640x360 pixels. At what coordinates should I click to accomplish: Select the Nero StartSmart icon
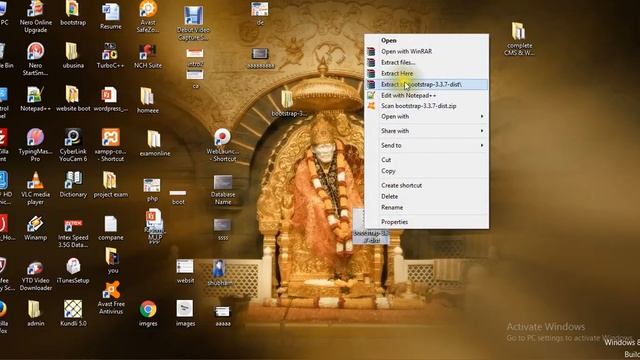[36, 59]
